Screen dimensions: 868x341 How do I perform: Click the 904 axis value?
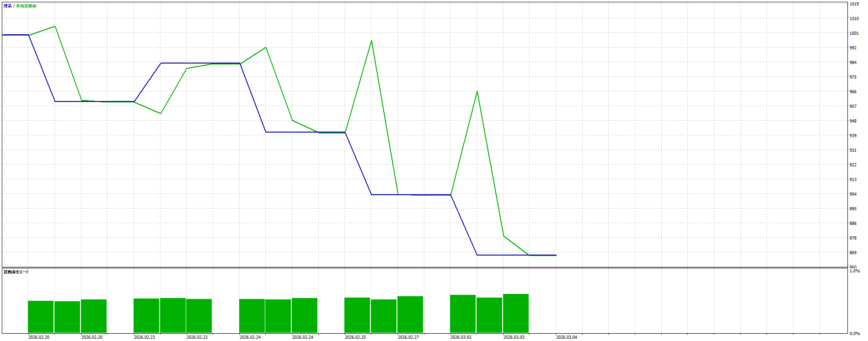(853, 194)
